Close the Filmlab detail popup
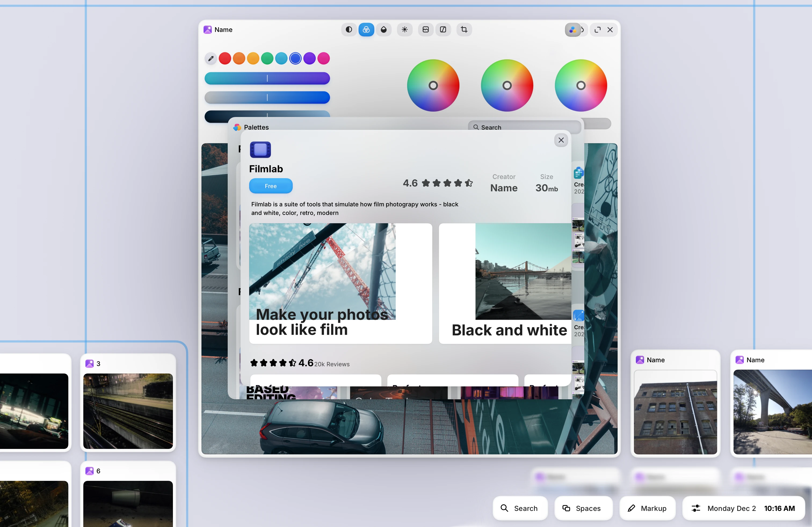Viewport: 812px width, 527px height. point(561,140)
